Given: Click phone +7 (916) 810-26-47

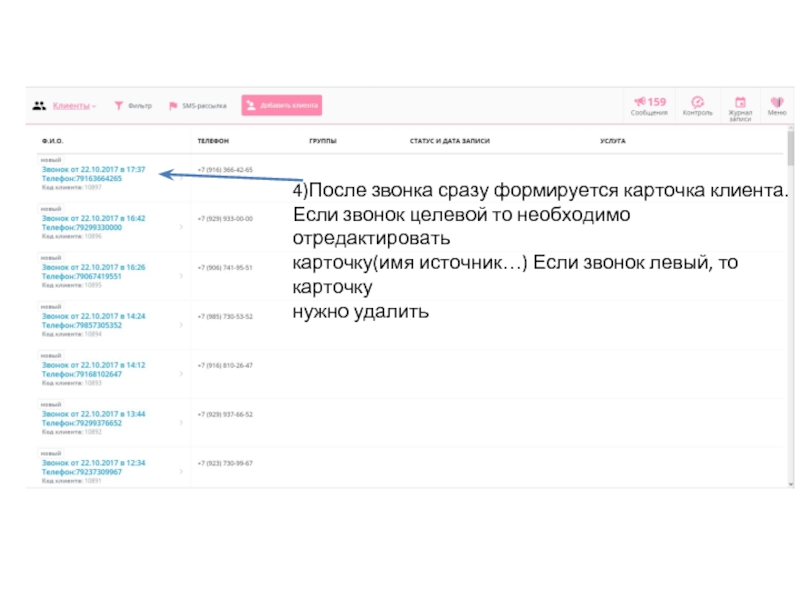Looking at the screenshot, I should pyautogui.click(x=225, y=366).
